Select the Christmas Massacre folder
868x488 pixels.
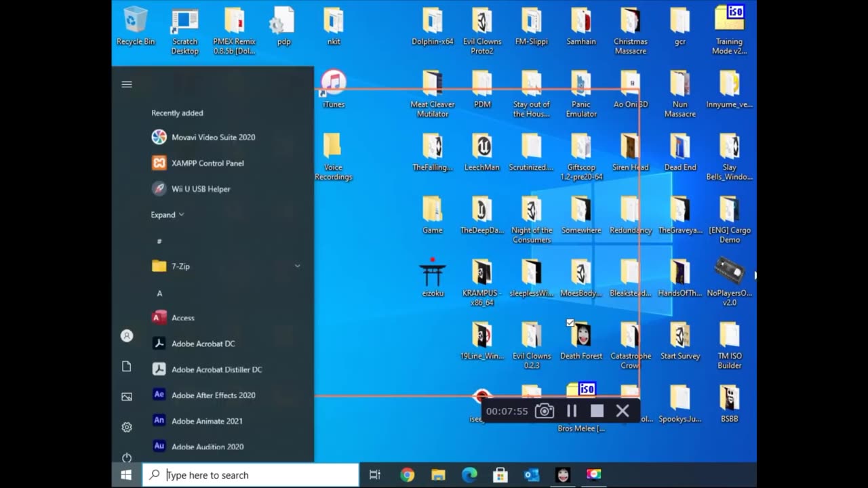click(x=631, y=31)
